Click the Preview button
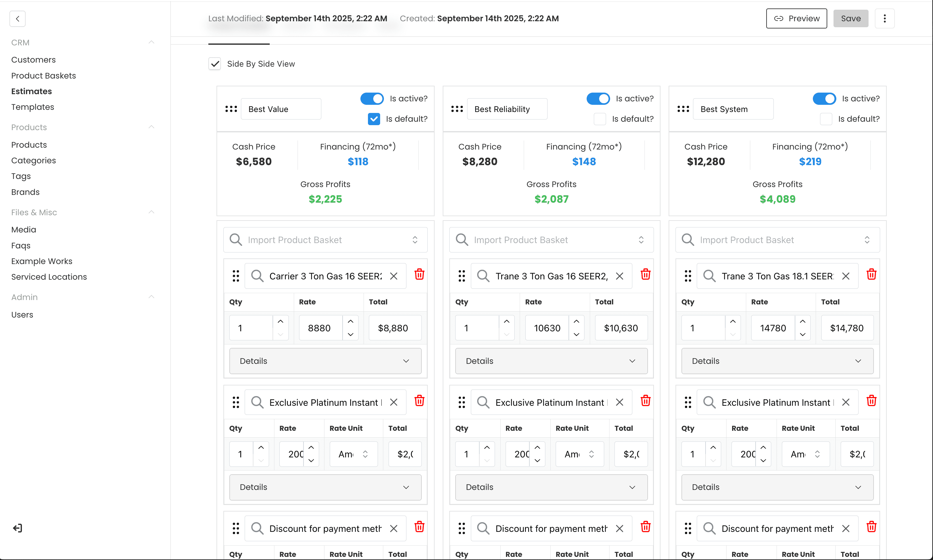The image size is (933, 560). 796,18
